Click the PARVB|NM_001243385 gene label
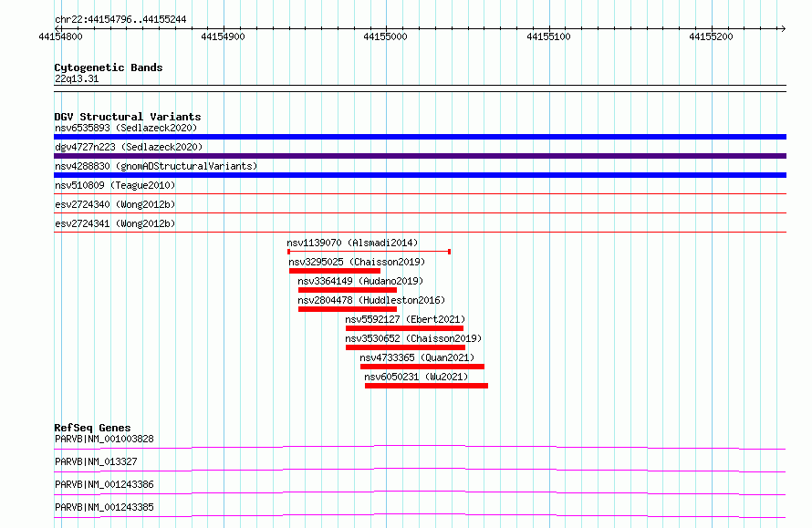Image resolution: width=812 pixels, height=528 pixels. (x=104, y=507)
